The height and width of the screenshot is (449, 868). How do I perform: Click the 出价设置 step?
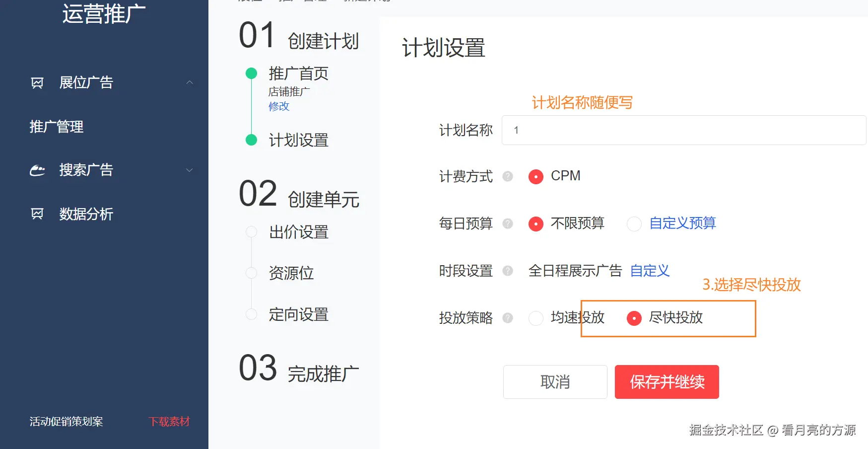(299, 232)
